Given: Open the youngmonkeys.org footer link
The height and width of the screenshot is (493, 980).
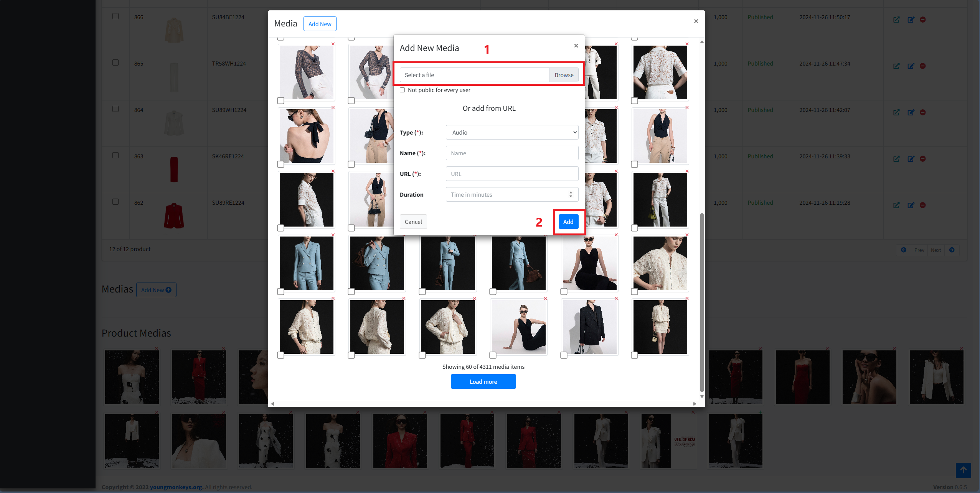Looking at the screenshot, I should click(176, 487).
